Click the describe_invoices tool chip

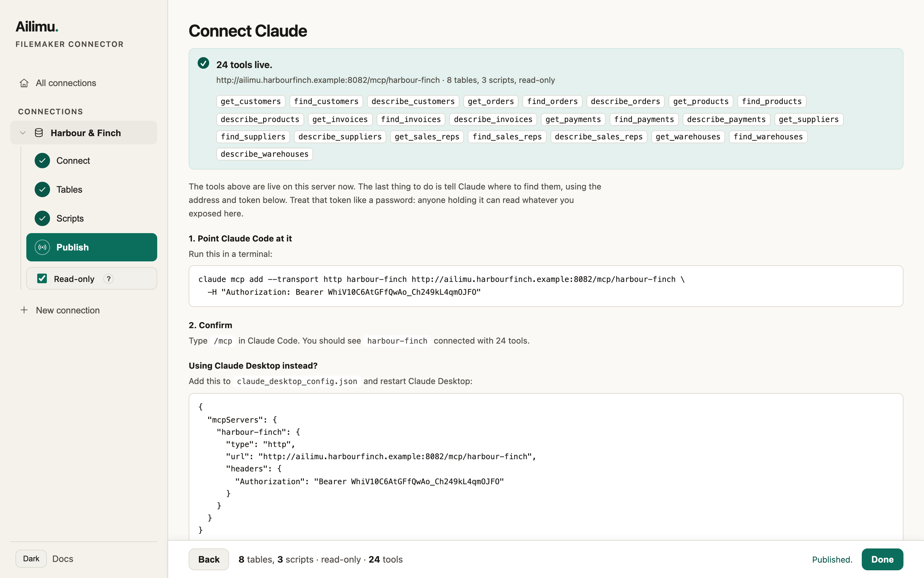(x=493, y=119)
